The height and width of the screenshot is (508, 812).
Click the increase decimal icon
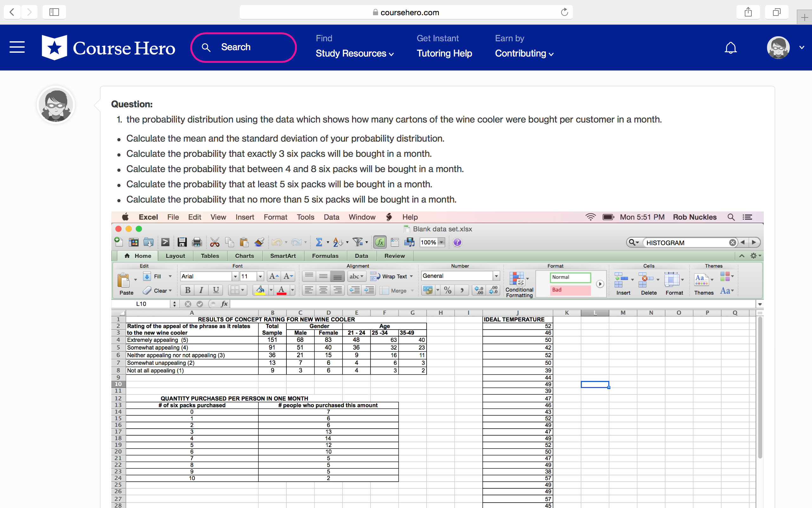coord(479,290)
